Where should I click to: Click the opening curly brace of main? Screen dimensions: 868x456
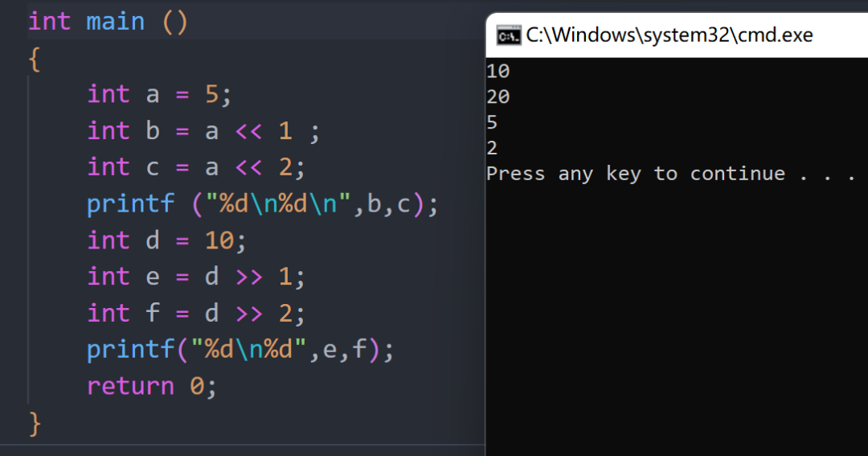35,60
